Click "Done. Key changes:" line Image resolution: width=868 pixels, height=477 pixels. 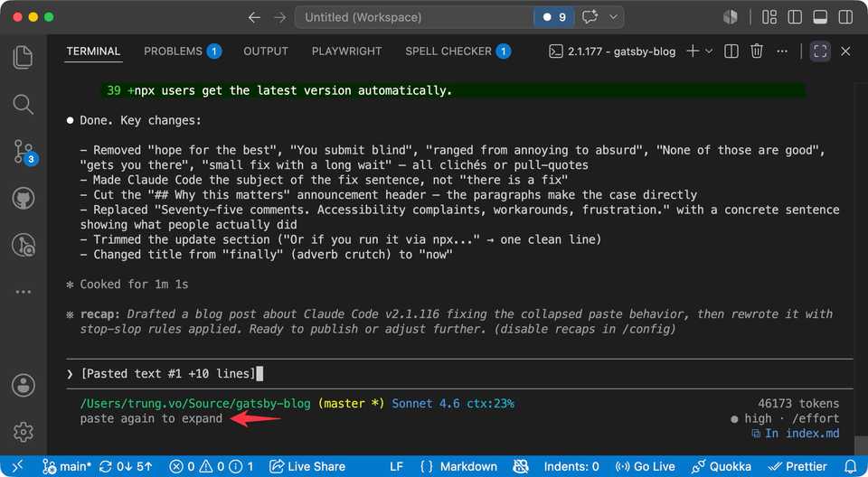pos(140,120)
